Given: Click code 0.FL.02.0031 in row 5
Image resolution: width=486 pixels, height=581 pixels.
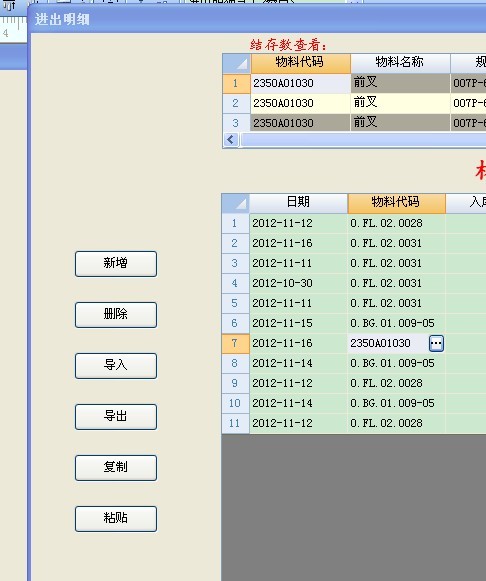Looking at the screenshot, I should tap(396, 303).
